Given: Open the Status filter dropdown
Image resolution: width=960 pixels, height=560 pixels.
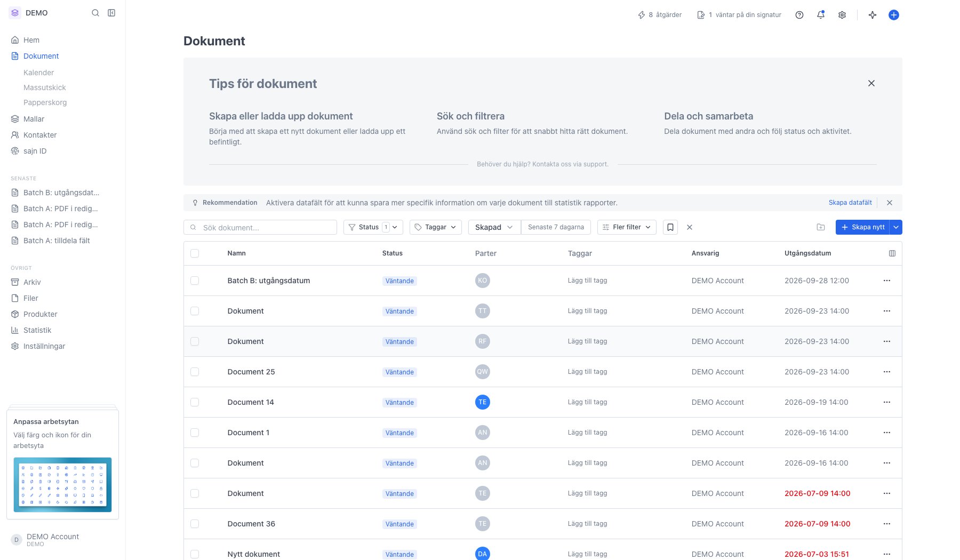Looking at the screenshot, I should [373, 227].
